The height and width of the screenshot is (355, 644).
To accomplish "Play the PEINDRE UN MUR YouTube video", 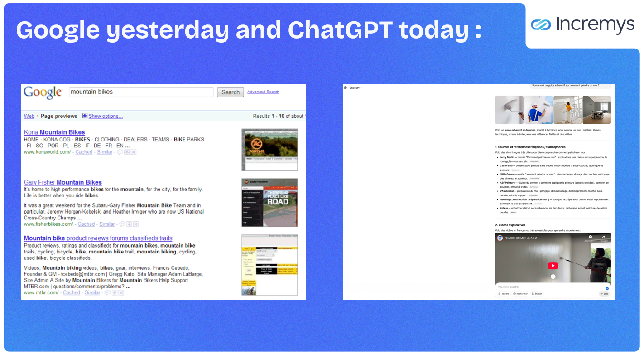I will [x=553, y=266].
